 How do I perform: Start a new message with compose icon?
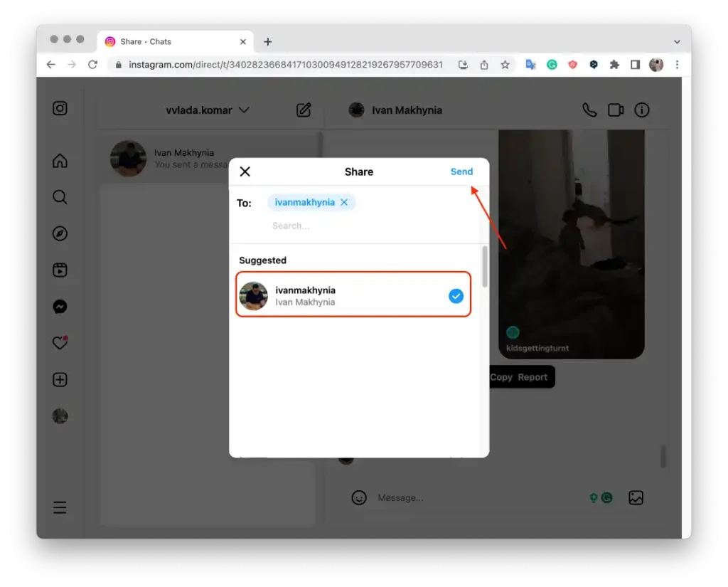[x=304, y=110]
